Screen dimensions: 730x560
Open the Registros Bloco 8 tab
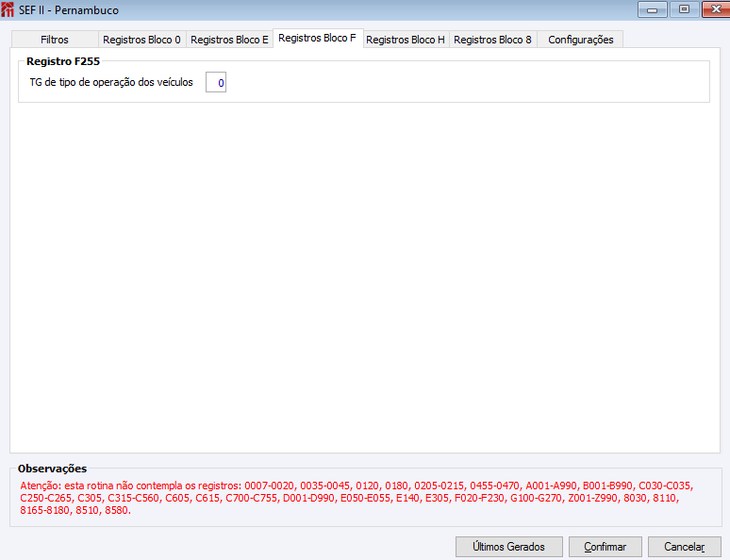click(492, 40)
